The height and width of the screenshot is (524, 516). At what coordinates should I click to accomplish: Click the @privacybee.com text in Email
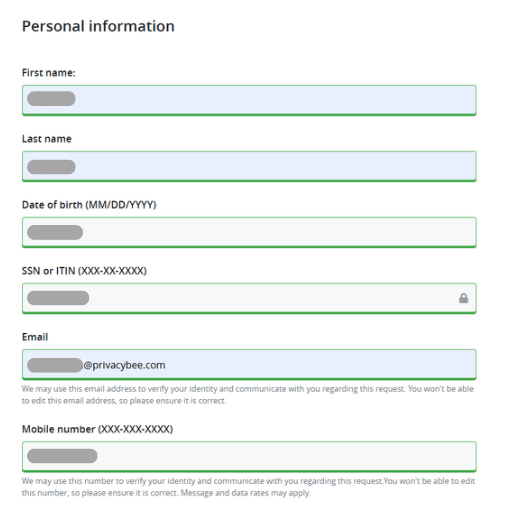point(124,365)
